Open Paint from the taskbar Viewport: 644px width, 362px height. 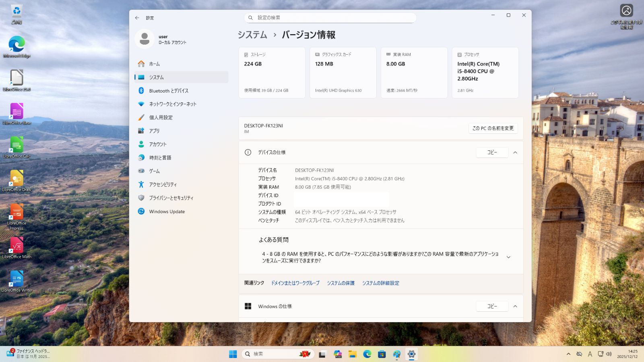coord(396,354)
